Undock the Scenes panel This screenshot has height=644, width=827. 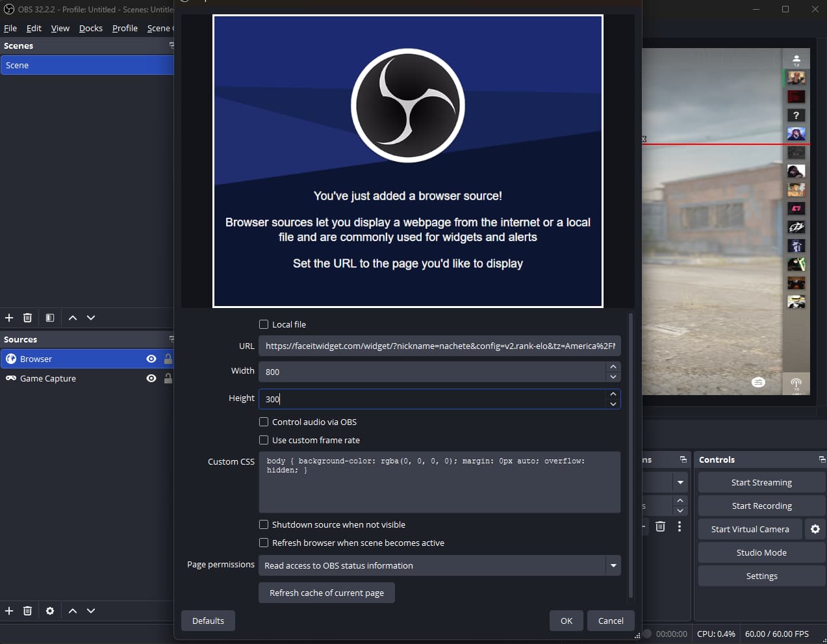pos(172,45)
